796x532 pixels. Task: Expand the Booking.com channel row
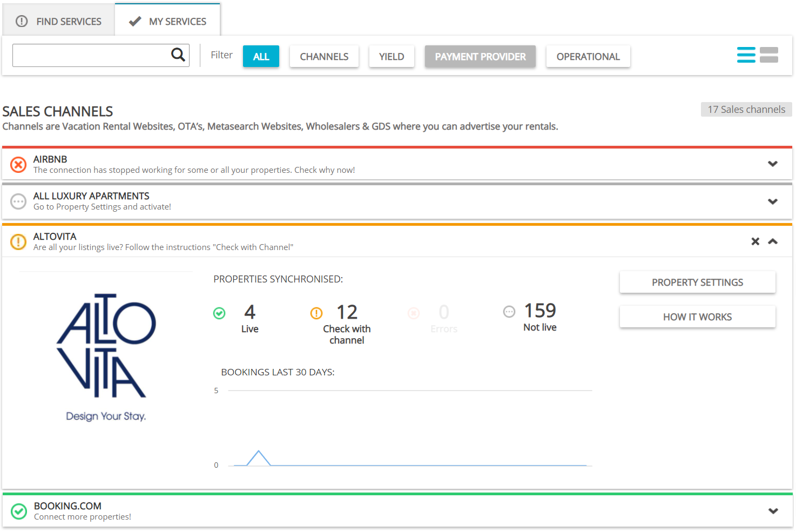pyautogui.click(x=773, y=511)
